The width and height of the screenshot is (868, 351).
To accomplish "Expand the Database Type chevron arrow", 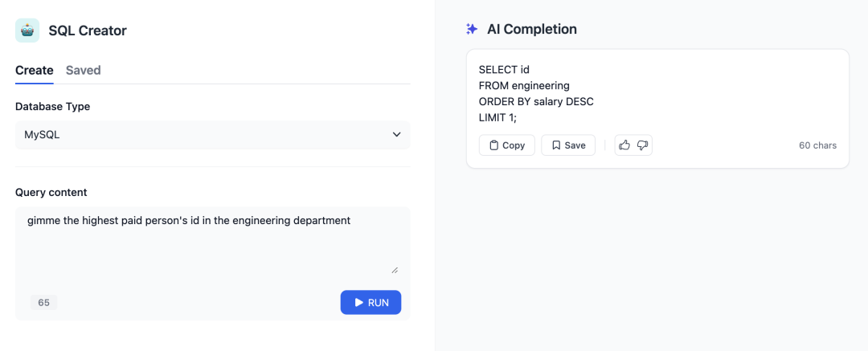I will coord(396,135).
